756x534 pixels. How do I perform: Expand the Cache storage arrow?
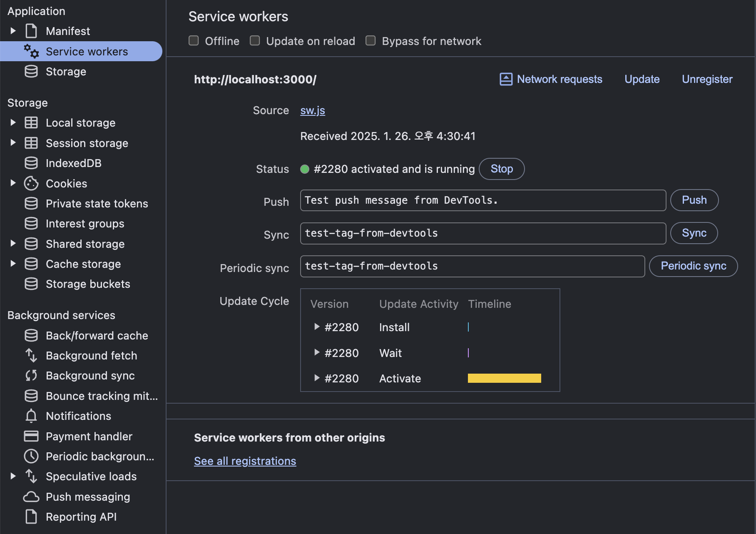point(13,264)
